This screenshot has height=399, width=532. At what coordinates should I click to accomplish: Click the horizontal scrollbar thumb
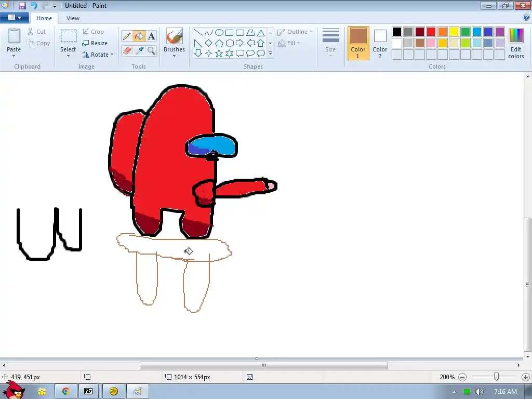pos(263,365)
